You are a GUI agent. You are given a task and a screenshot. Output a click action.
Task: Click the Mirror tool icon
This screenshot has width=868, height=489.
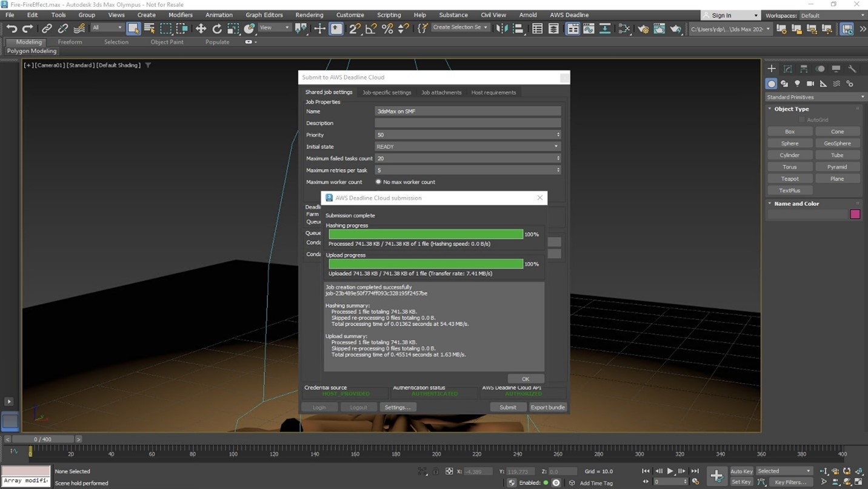pyautogui.click(x=502, y=28)
